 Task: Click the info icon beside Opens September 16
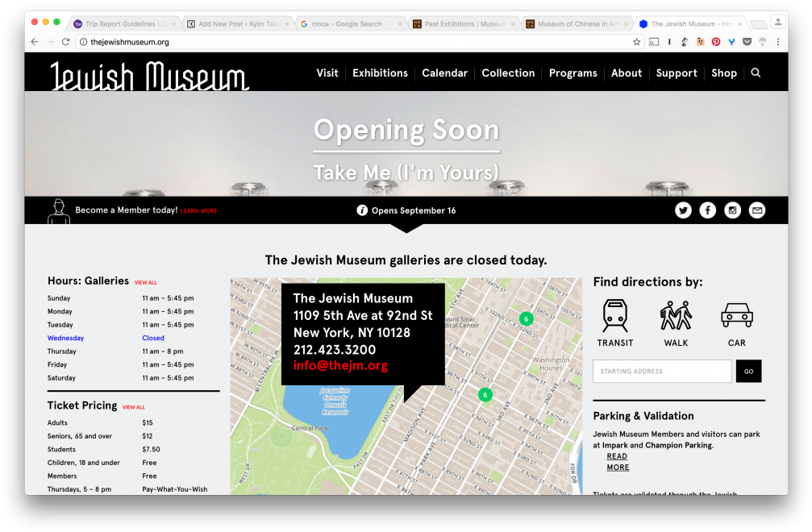click(x=362, y=210)
